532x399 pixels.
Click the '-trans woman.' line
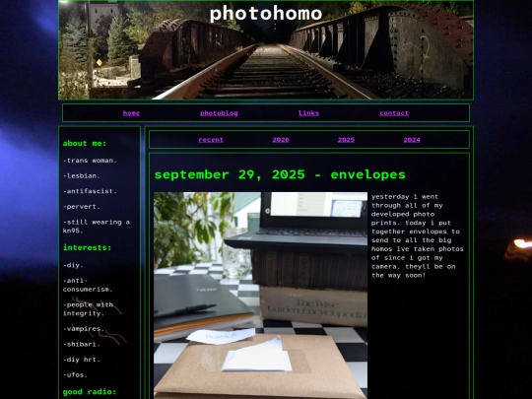(x=90, y=161)
